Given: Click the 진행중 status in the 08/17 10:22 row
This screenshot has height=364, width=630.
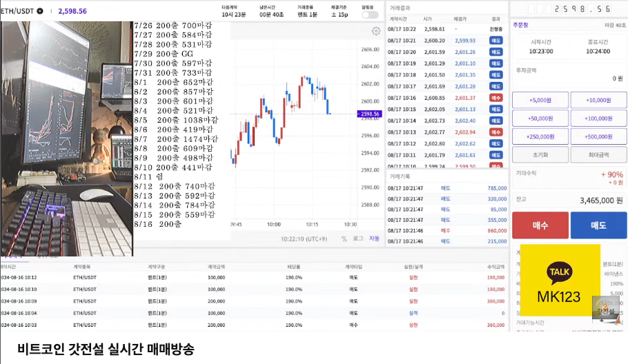Looking at the screenshot, I should tap(496, 29).
